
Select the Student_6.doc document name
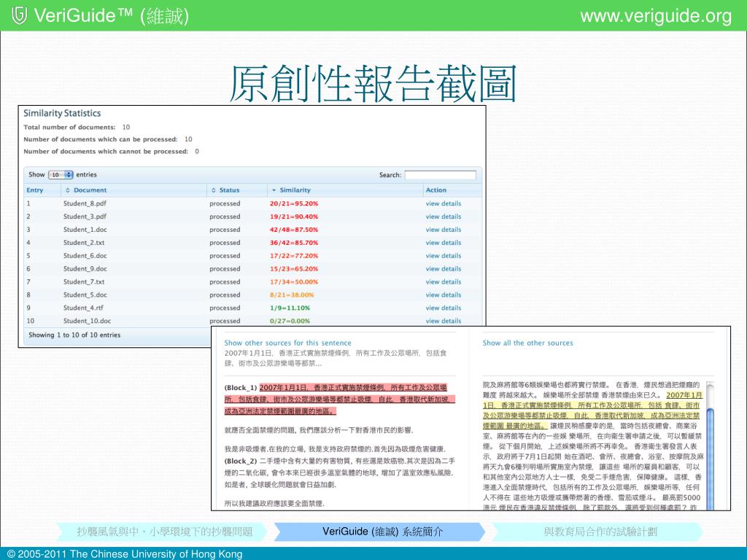(x=85, y=256)
